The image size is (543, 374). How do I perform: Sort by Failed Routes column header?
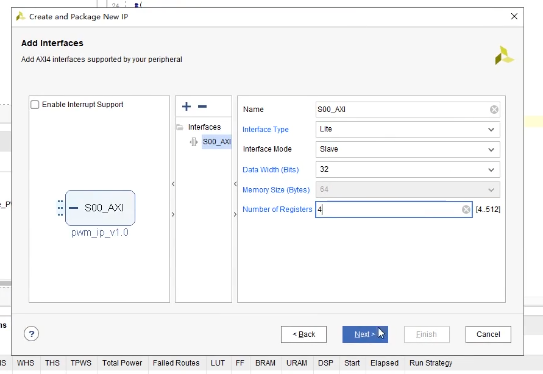click(x=176, y=363)
